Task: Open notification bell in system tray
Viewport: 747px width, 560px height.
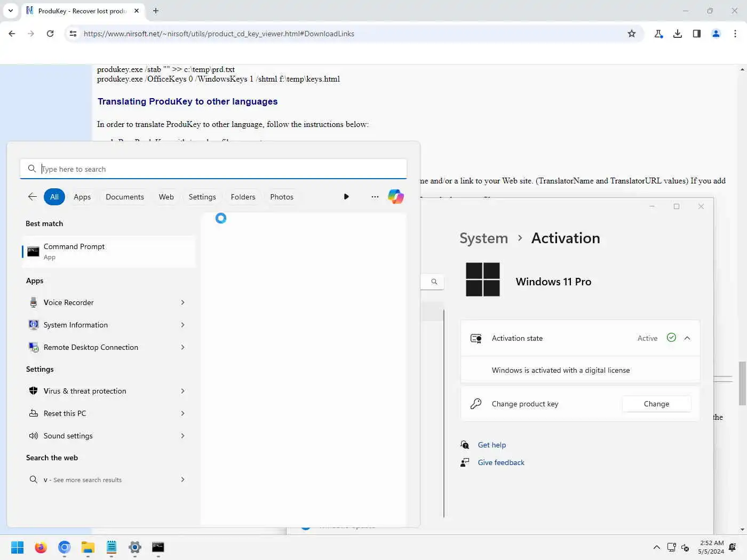Action: (x=733, y=547)
